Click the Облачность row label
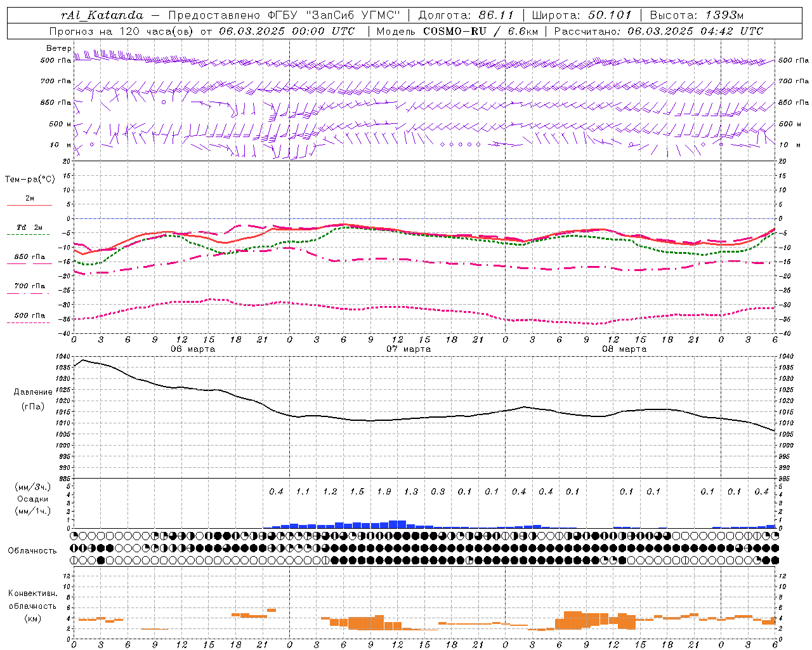812x650 pixels. (x=32, y=550)
